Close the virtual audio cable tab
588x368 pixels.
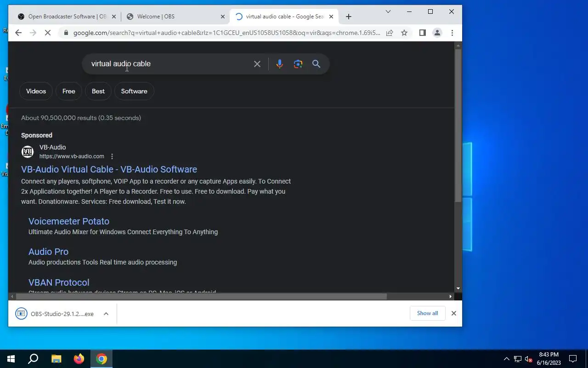pyautogui.click(x=331, y=17)
